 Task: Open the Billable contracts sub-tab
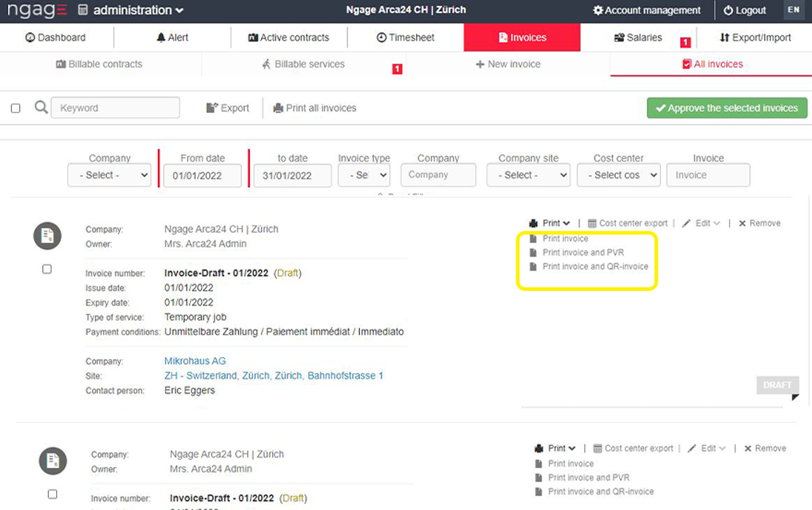(x=100, y=64)
